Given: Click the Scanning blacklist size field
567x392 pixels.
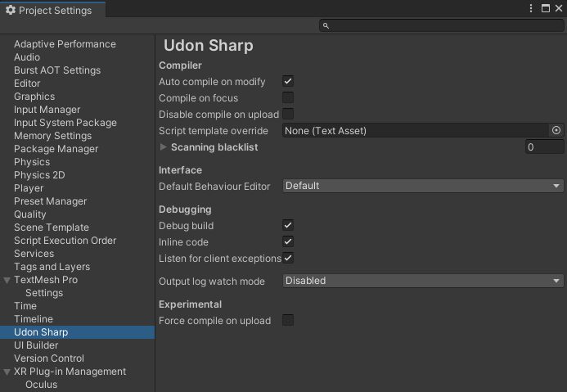Looking at the screenshot, I should coord(544,146).
